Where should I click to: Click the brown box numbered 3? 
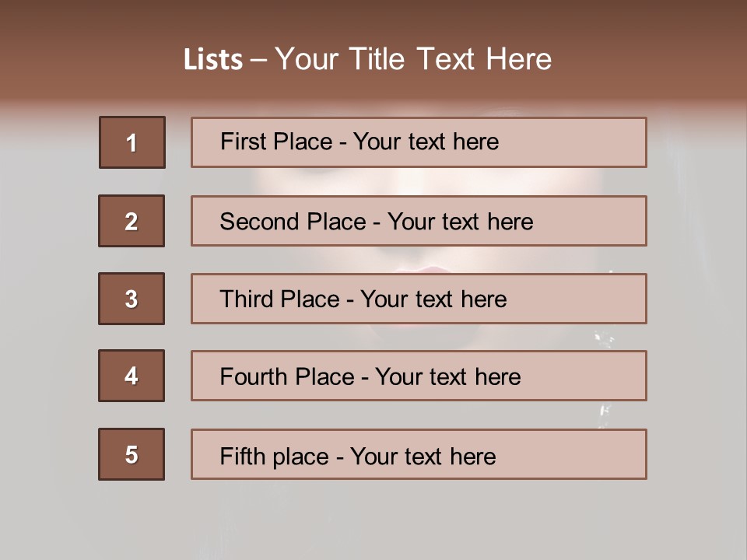[x=132, y=299]
